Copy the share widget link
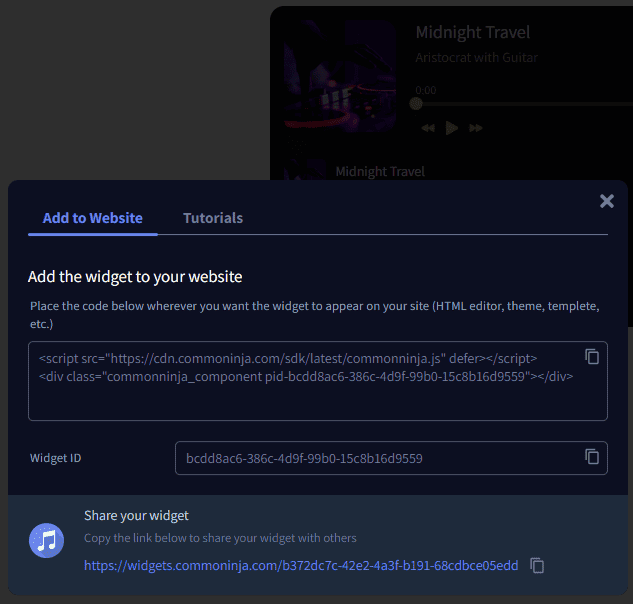Viewport: 633px width, 604px height. pos(537,565)
